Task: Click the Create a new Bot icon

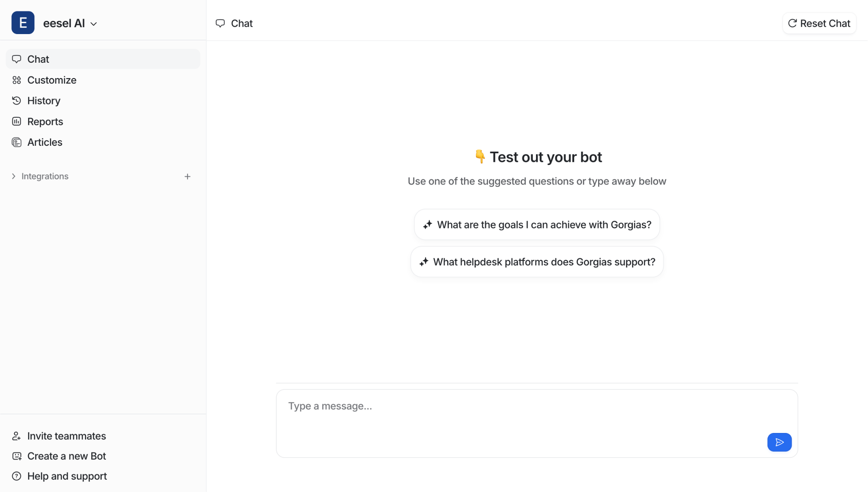Action: (17, 456)
